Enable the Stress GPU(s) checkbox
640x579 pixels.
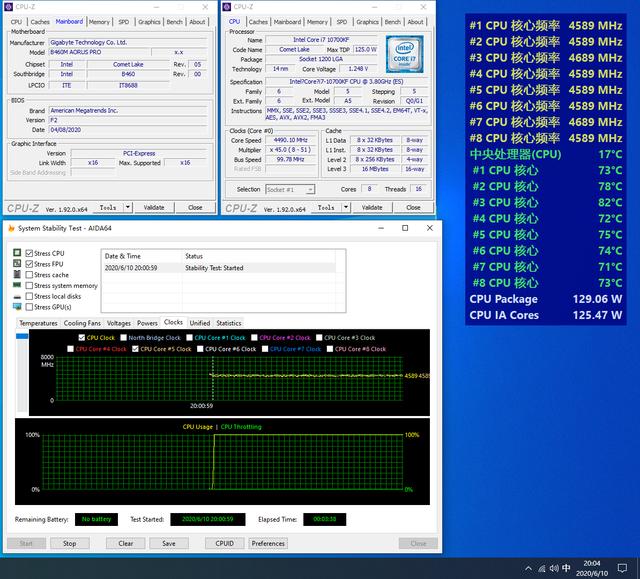click(29, 307)
